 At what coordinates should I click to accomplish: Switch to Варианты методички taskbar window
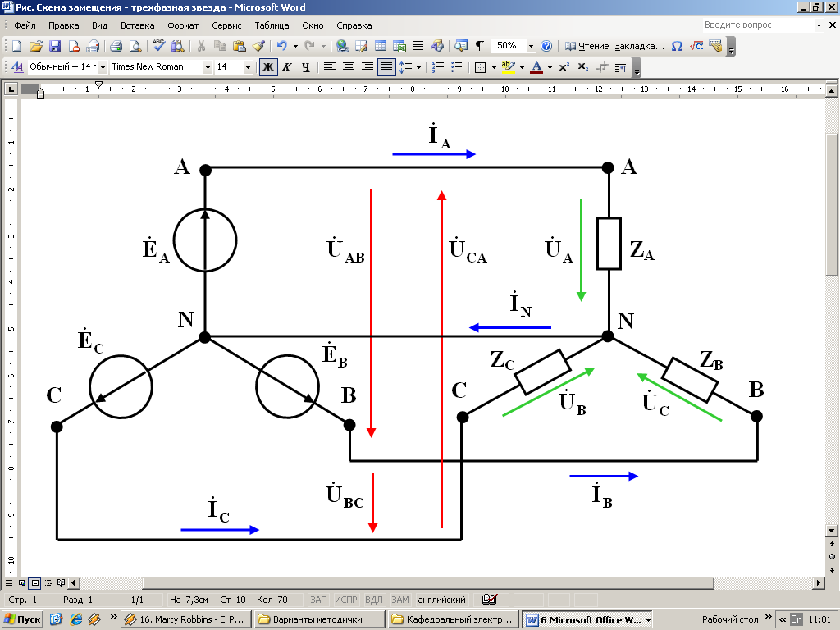tap(319, 619)
